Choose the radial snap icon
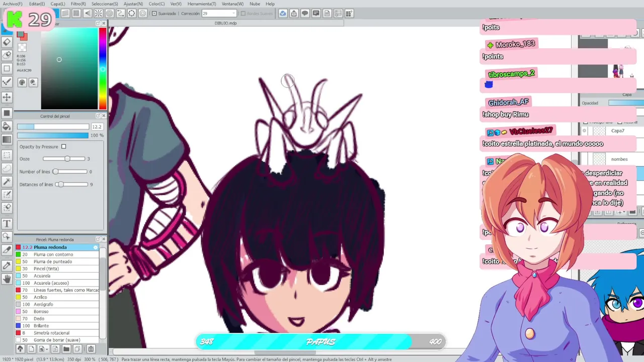644x362 pixels. tap(99, 14)
